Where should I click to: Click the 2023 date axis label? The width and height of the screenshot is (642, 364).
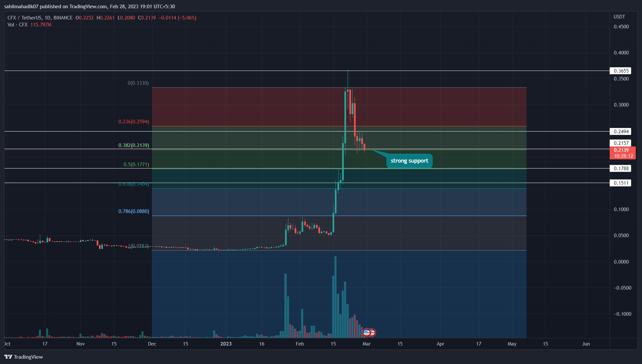coord(226,344)
